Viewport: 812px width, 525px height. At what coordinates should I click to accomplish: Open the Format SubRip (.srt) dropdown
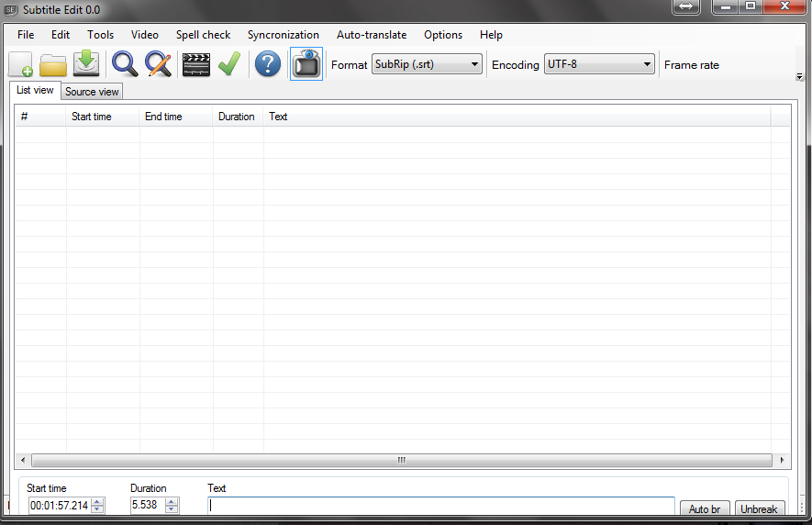coord(427,64)
